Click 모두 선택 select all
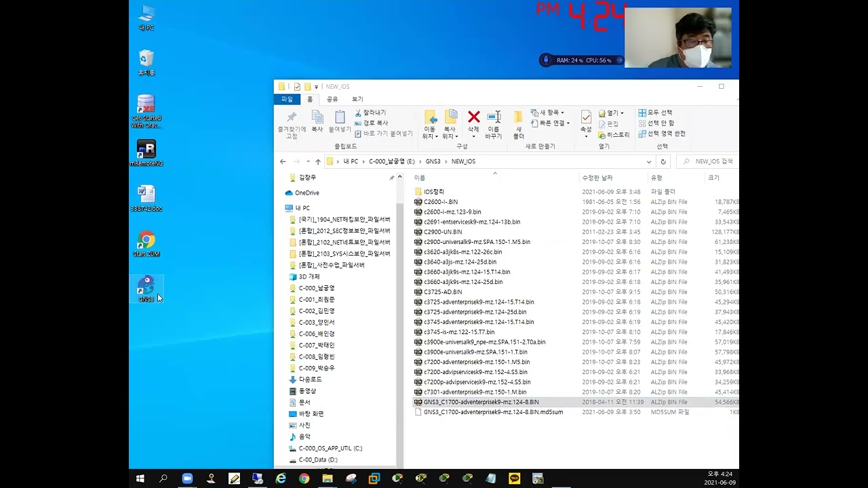868x488 pixels. pyautogui.click(x=655, y=113)
